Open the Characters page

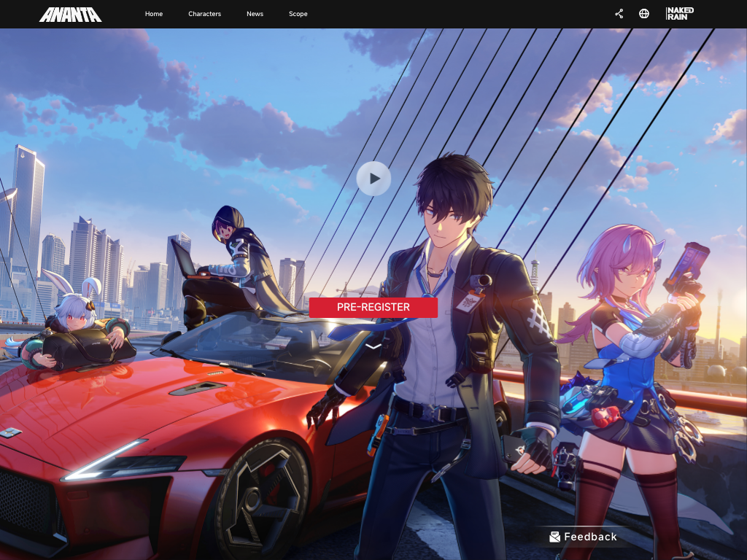204,14
